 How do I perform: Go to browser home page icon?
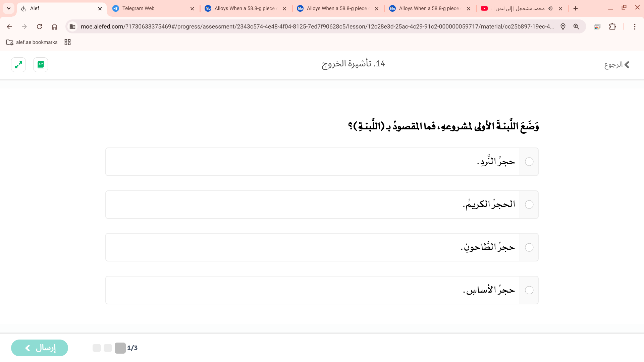tap(54, 26)
